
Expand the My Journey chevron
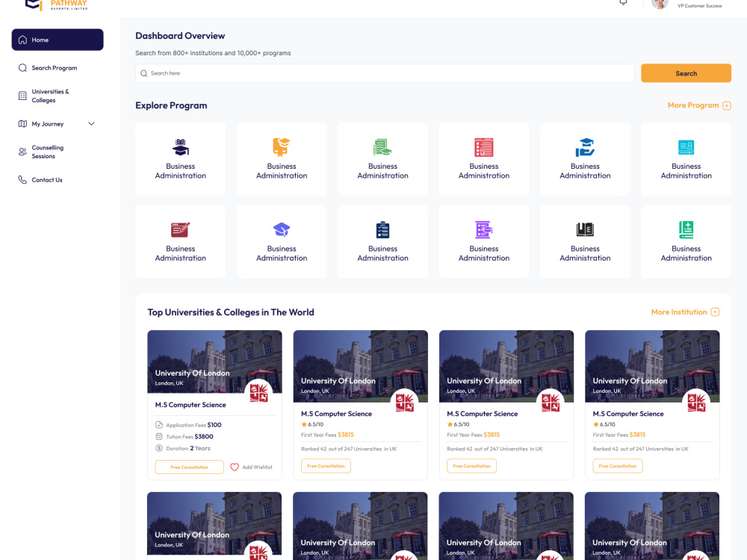tap(91, 124)
